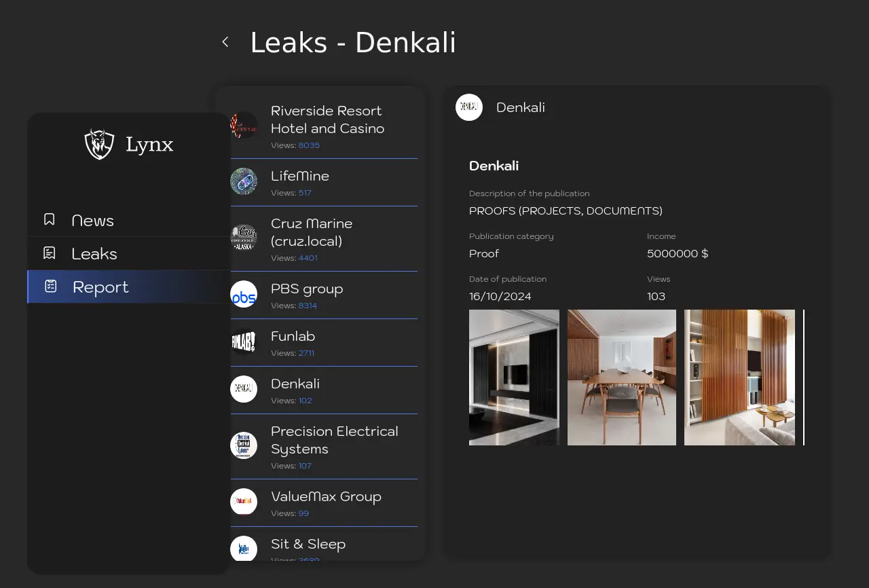Open the wooden slat partition thumbnail
The image size is (869, 588).
(x=739, y=378)
